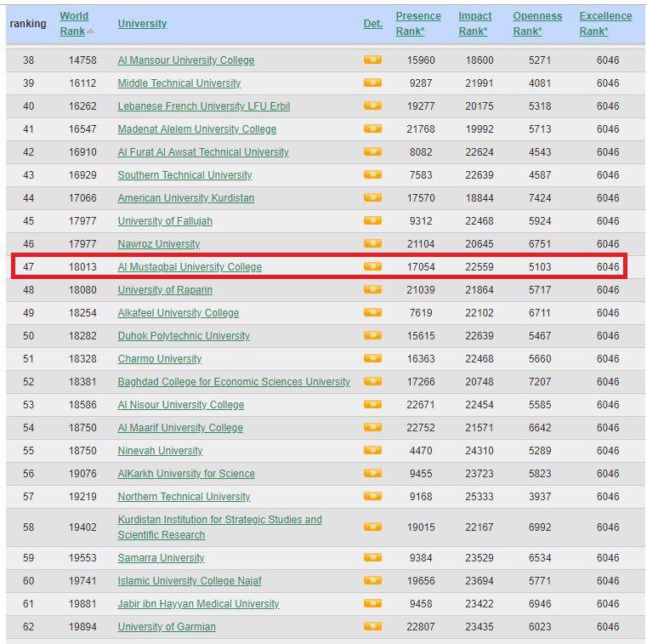Click details arrow icon for Al Mansour University College

372,60
